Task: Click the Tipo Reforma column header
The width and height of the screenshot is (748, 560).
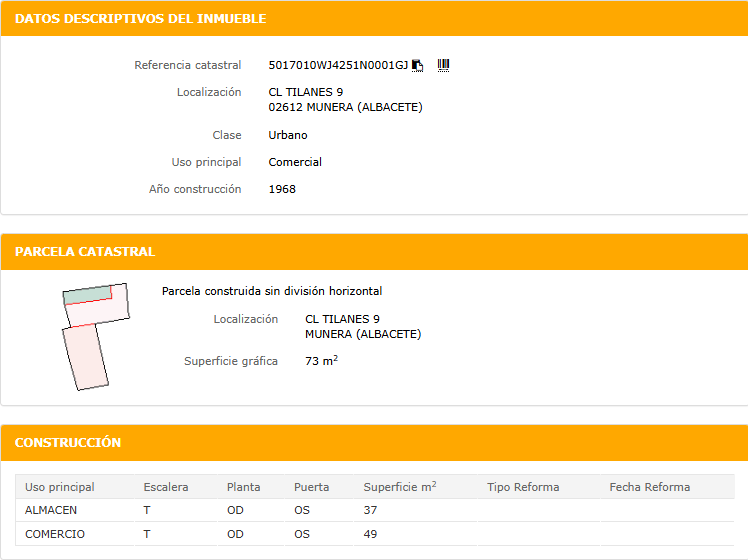Action: 523,487
